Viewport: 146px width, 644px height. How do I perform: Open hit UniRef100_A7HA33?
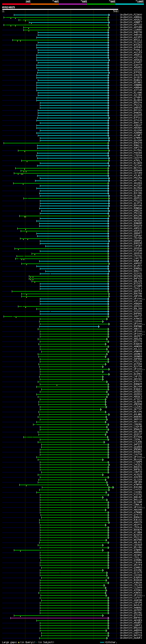[x=131, y=319]
